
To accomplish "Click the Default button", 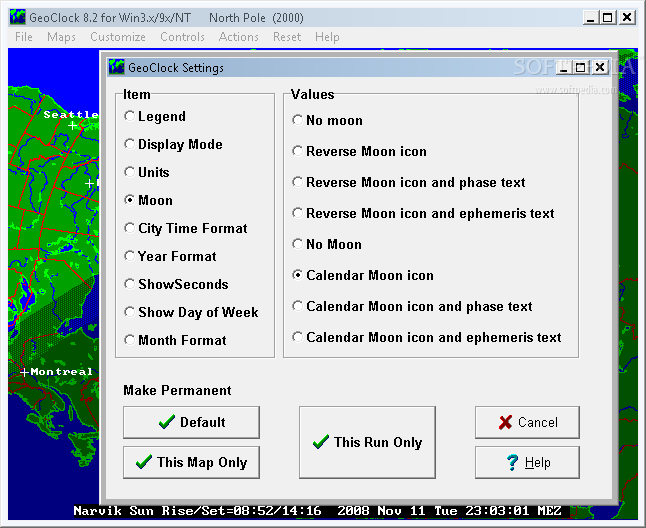I will point(191,422).
